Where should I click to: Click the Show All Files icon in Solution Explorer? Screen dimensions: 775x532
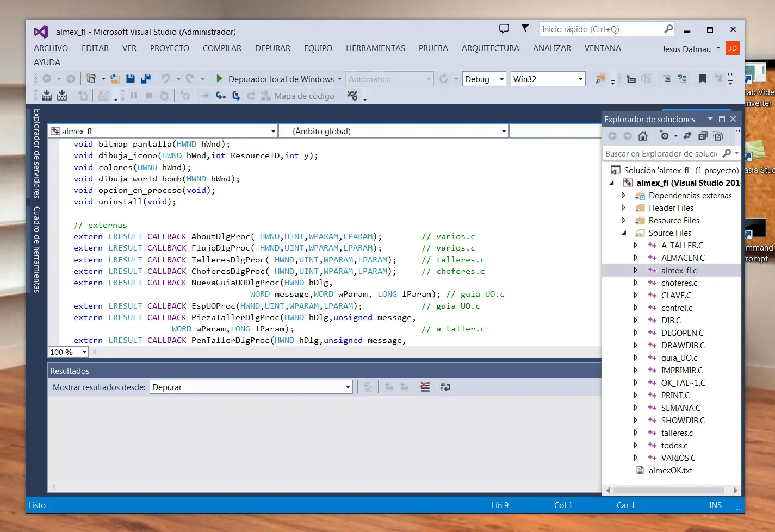pos(718,135)
